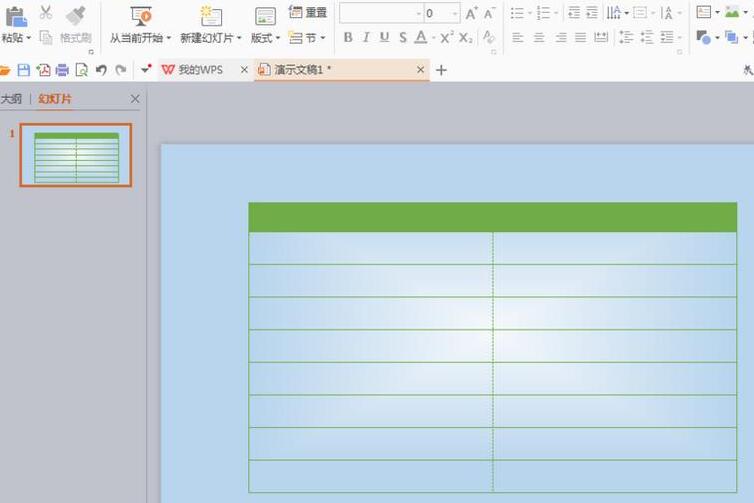This screenshot has height=503, width=754.
Task: Select slide 1 thumbnail
Action: pos(76,155)
